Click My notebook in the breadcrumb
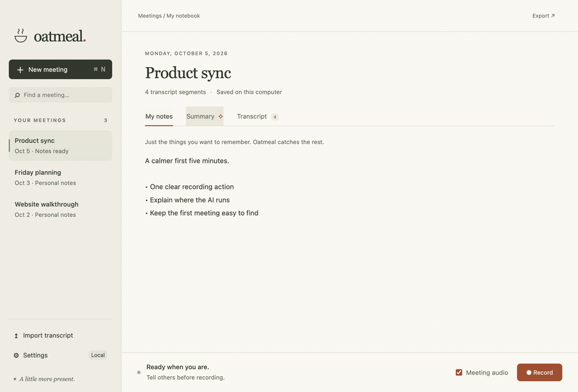 [183, 16]
